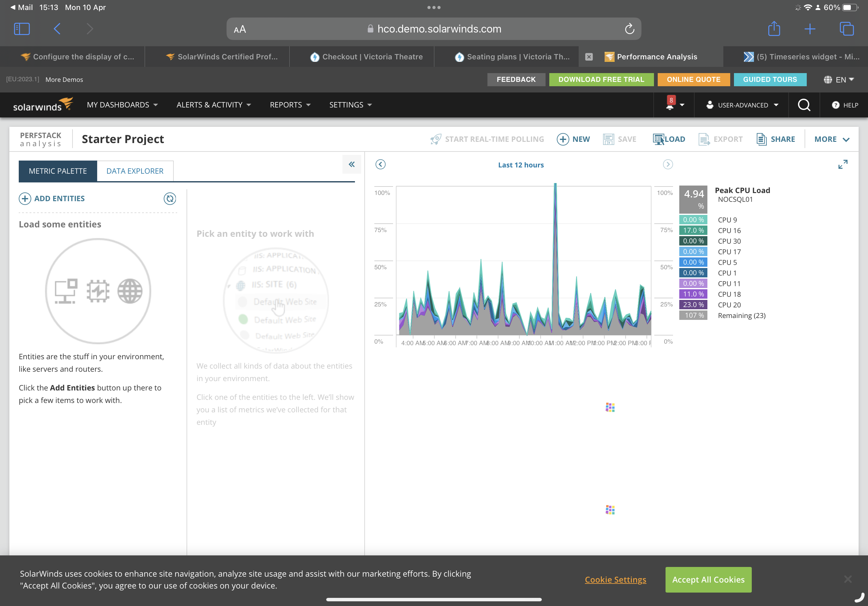
Task: Open the Cookie Settings link
Action: (615, 579)
